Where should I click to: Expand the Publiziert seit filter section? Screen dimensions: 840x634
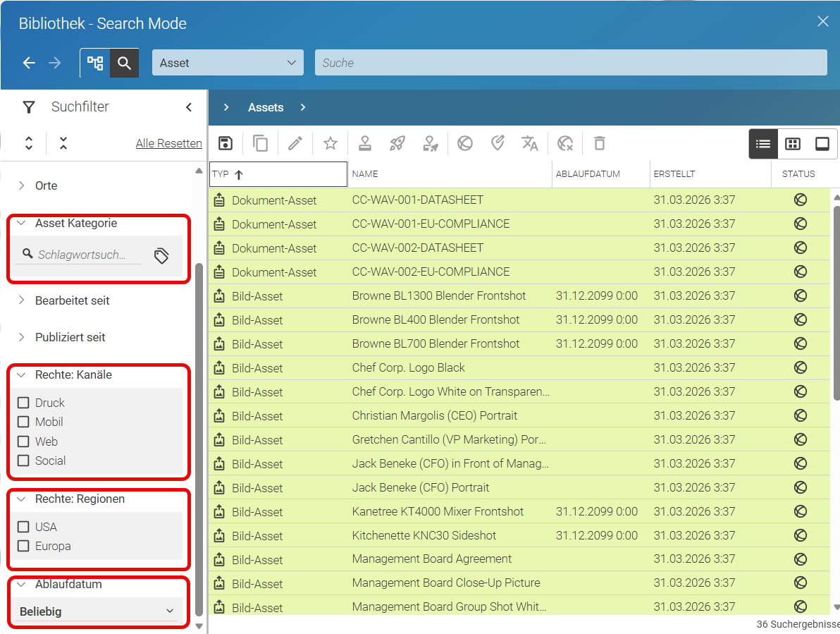[x=21, y=337]
